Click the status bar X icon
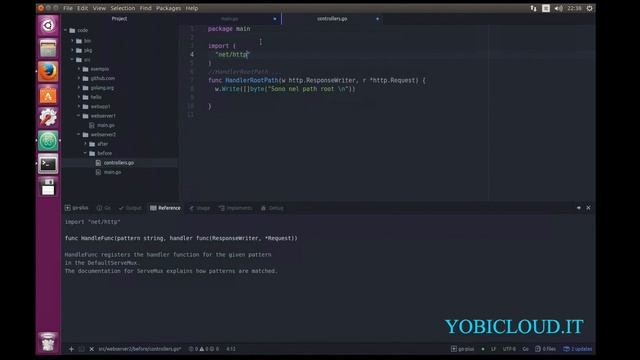The image size is (640, 360). (x=91, y=349)
